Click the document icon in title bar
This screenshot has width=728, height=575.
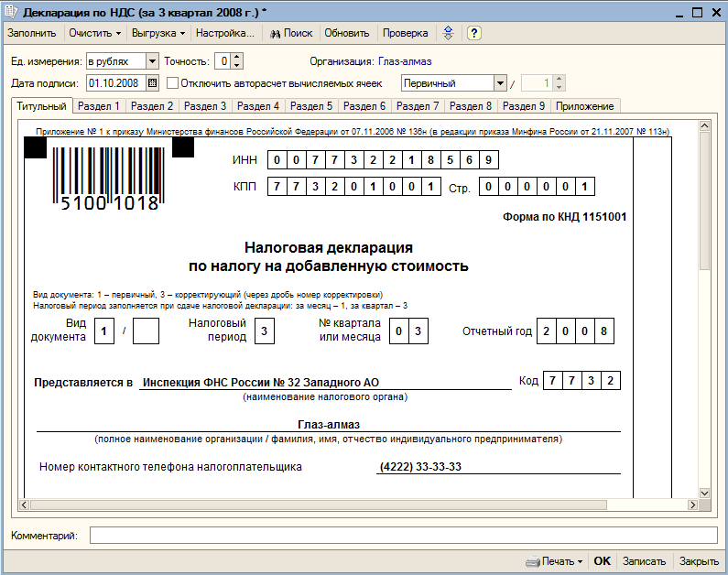click(11, 12)
